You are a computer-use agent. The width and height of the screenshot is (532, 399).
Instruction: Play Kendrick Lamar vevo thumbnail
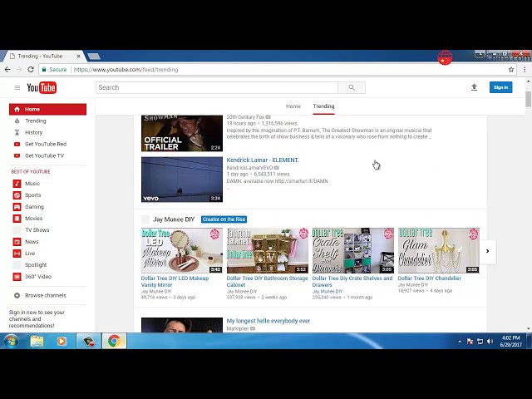tap(182, 180)
